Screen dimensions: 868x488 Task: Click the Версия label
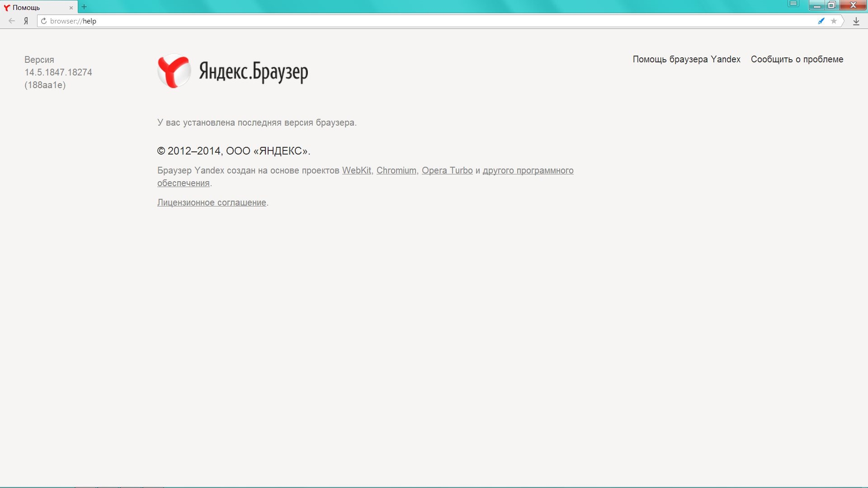[x=39, y=60]
